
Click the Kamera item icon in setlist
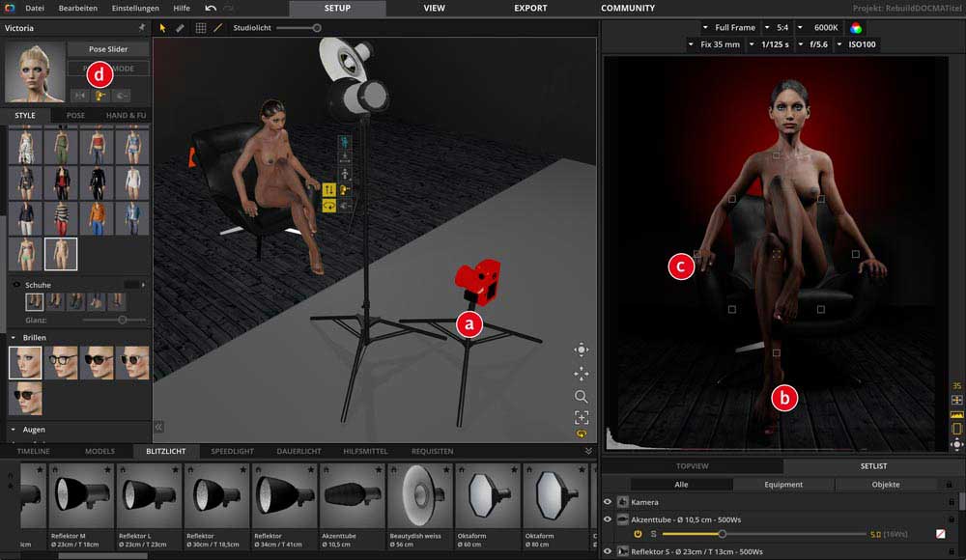623,502
